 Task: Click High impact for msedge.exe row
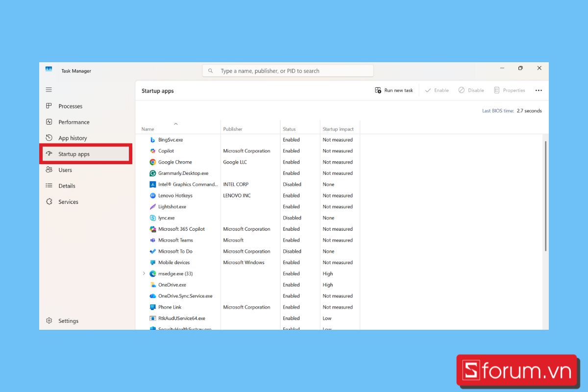pos(328,273)
